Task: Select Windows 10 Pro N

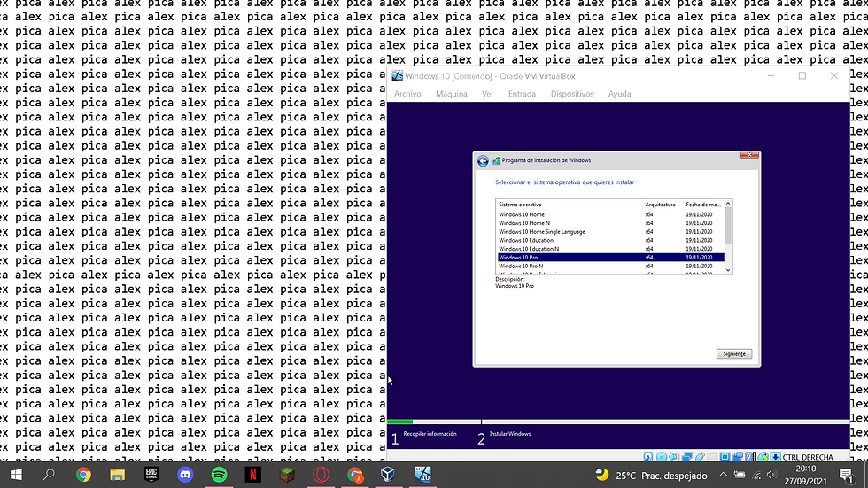Action: 611,266
